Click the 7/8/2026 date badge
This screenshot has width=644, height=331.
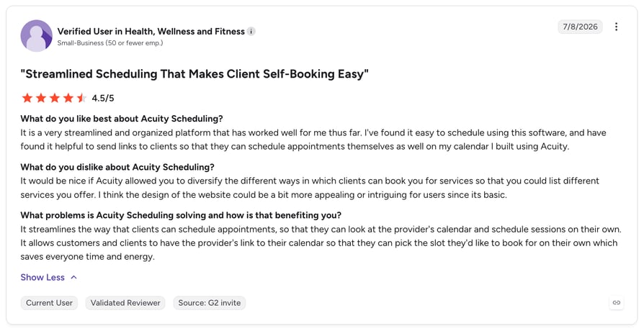pyautogui.click(x=580, y=27)
